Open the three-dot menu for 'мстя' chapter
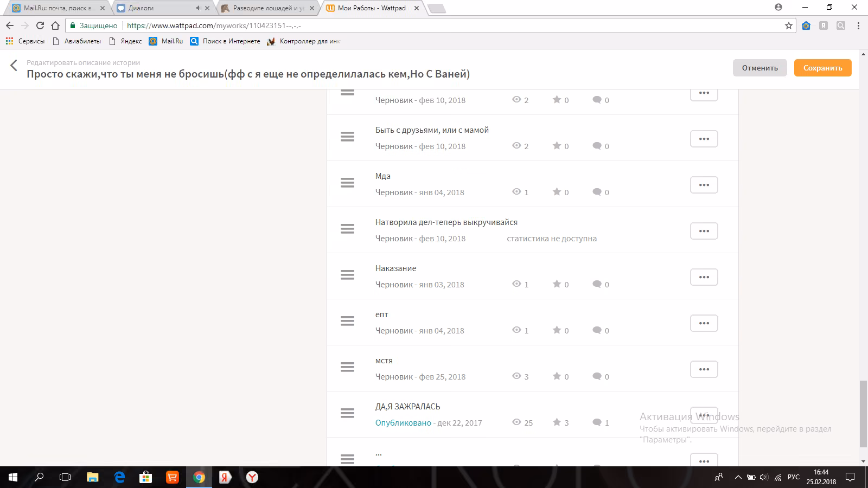The image size is (868, 488). click(x=704, y=369)
